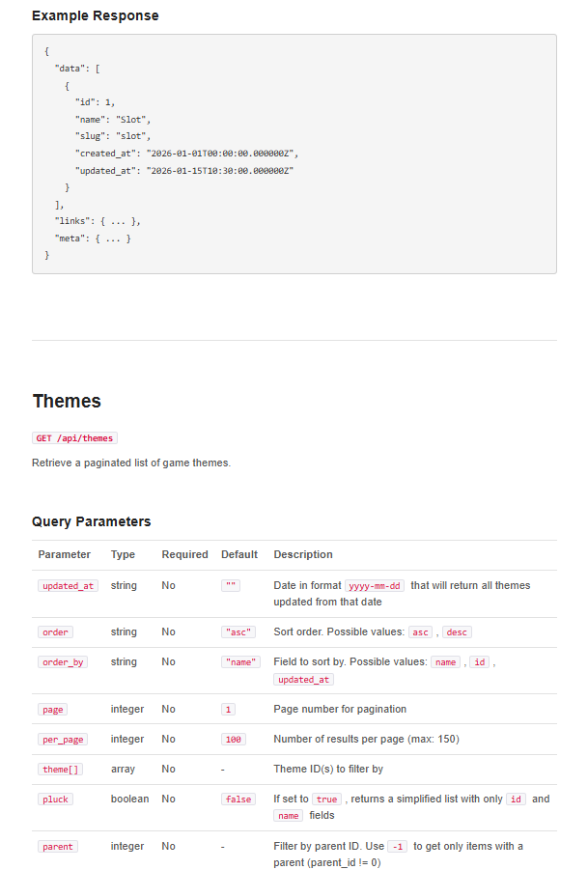Click the Description column header

(x=303, y=554)
